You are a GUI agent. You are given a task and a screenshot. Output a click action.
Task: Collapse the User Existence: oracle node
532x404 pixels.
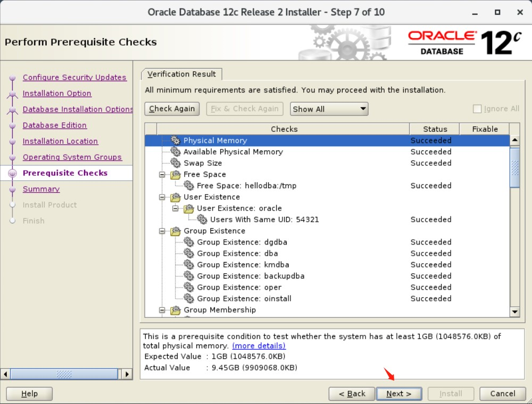176,208
